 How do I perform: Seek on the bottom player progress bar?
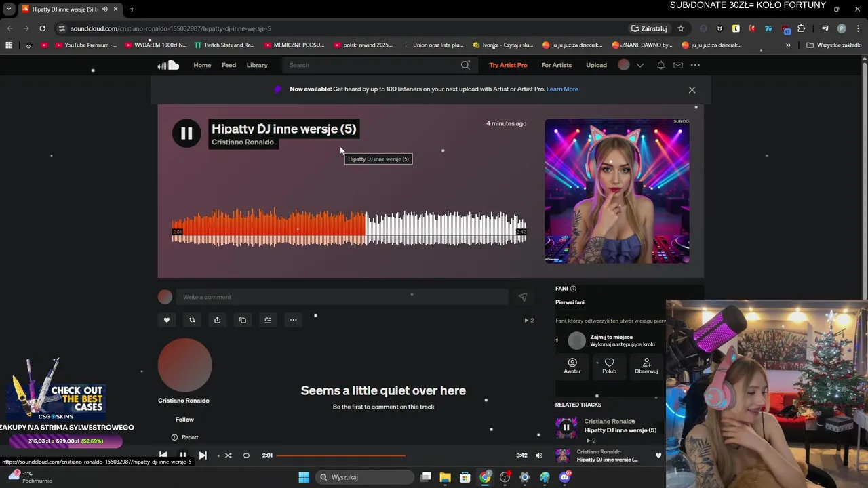tap(393, 455)
